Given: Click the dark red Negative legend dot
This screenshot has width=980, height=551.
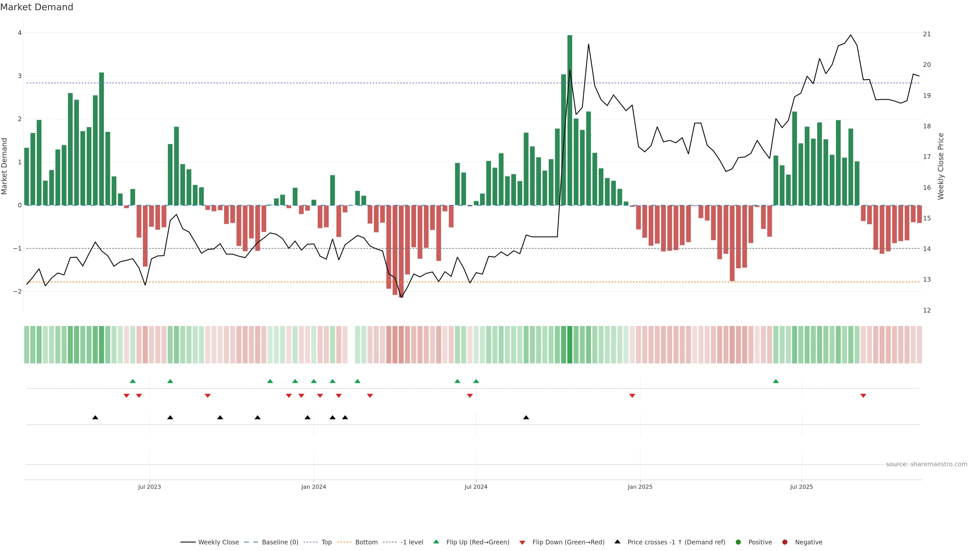Looking at the screenshot, I should (785, 542).
